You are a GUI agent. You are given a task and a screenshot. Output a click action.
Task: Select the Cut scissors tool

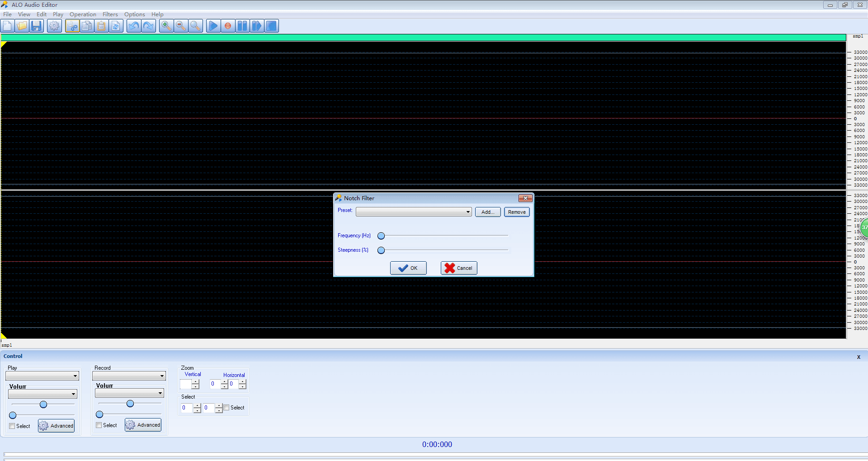(72, 26)
